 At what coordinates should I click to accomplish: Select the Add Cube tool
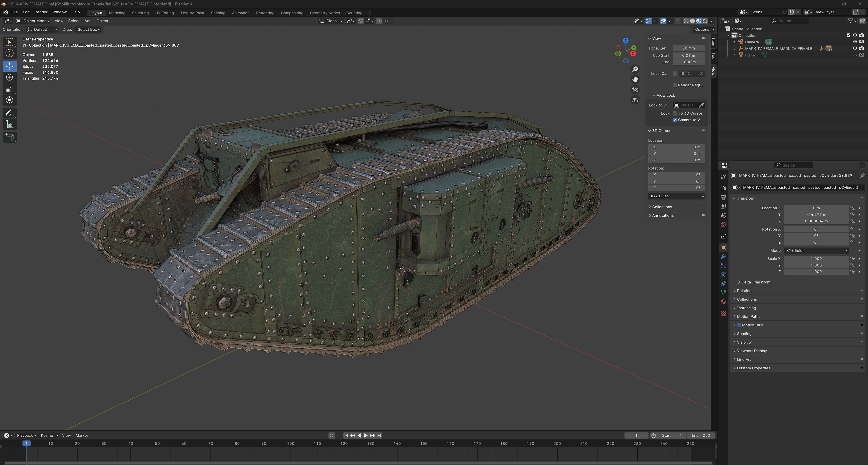[9, 137]
